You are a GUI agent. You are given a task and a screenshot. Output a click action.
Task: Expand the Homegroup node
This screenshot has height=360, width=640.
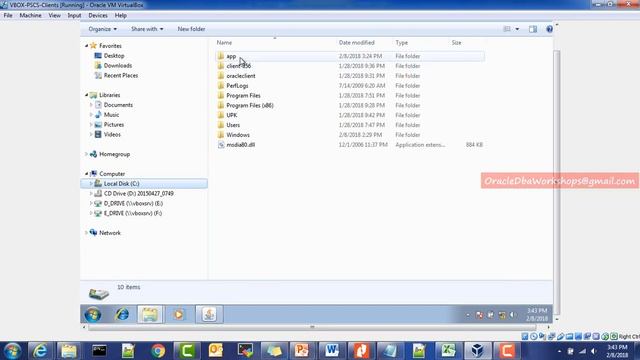(87, 154)
